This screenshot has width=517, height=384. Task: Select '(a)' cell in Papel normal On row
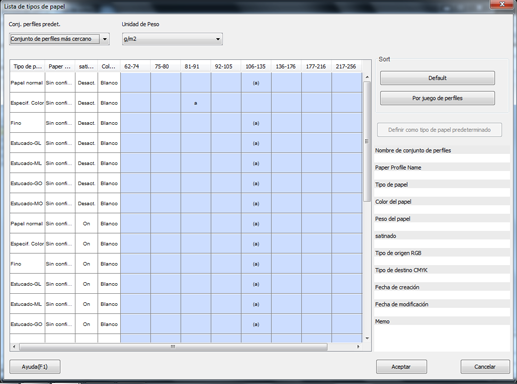(256, 224)
